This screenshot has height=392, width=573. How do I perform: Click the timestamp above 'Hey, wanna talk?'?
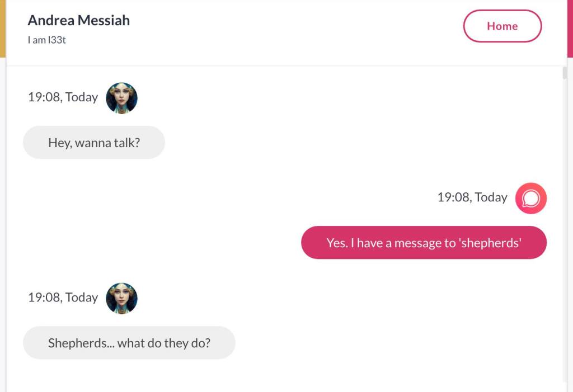63,97
